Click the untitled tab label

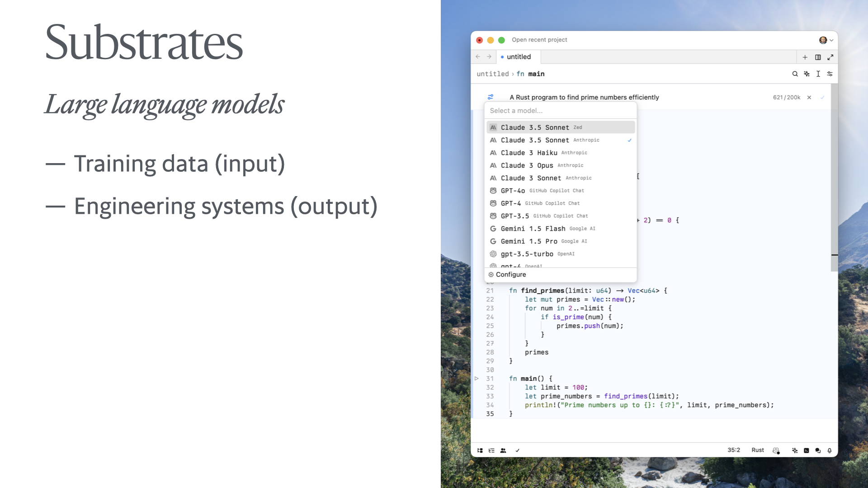click(518, 56)
